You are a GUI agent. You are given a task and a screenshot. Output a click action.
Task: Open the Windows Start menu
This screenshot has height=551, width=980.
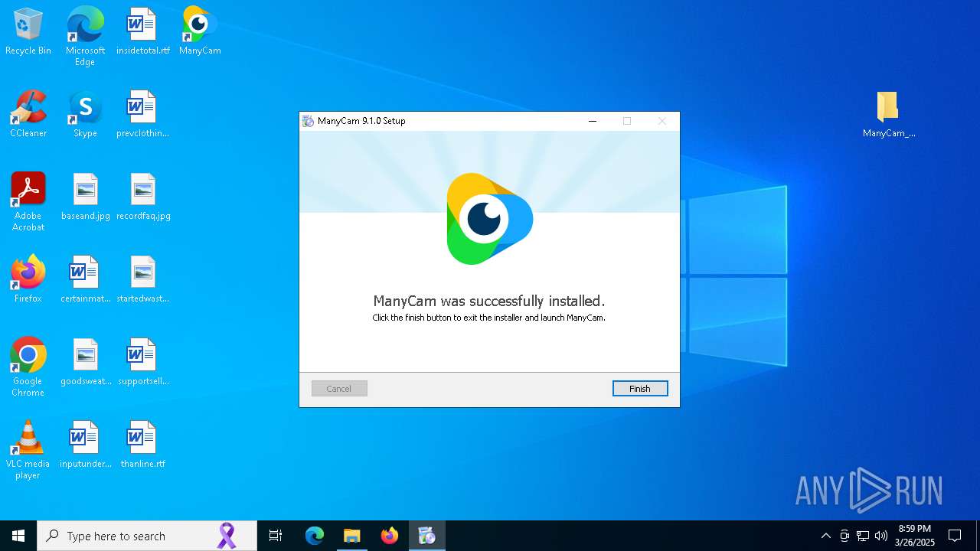tap(18, 536)
